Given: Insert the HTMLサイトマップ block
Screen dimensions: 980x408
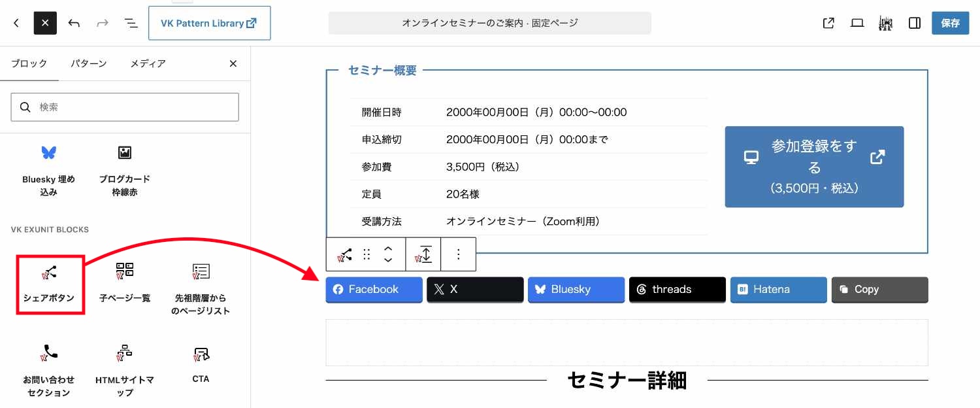Looking at the screenshot, I should point(125,371).
